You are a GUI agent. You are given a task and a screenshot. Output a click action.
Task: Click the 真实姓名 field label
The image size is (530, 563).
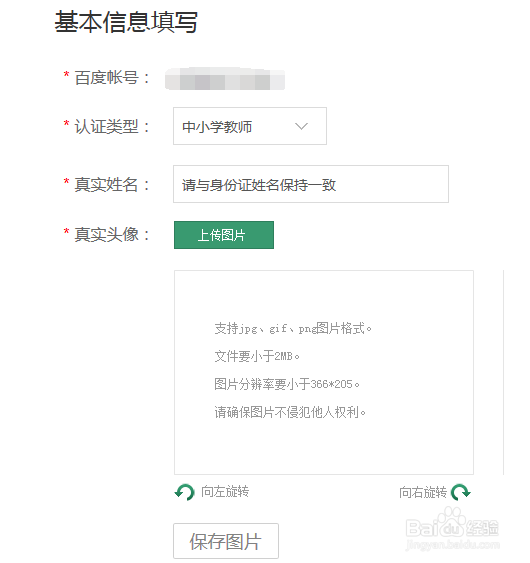click(106, 185)
